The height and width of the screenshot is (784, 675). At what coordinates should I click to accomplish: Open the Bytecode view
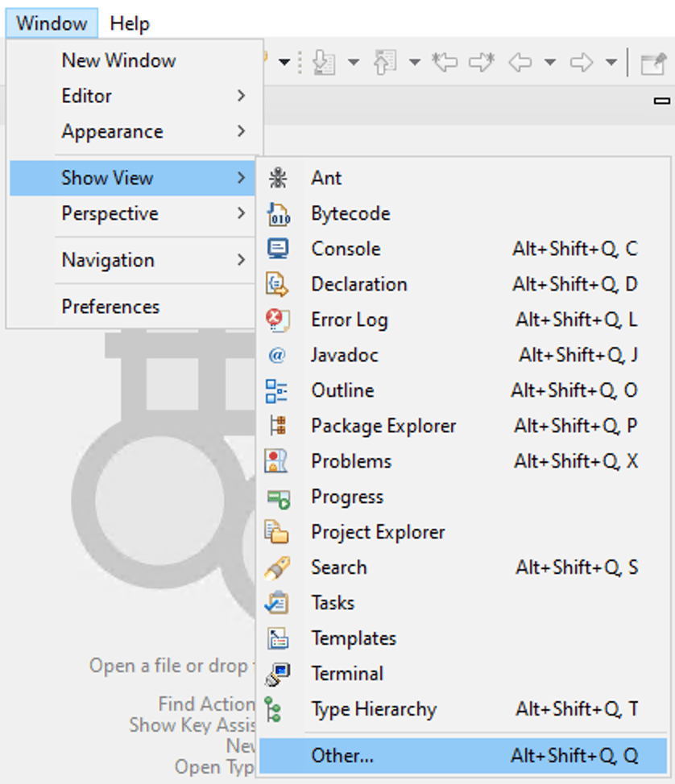pos(350,213)
